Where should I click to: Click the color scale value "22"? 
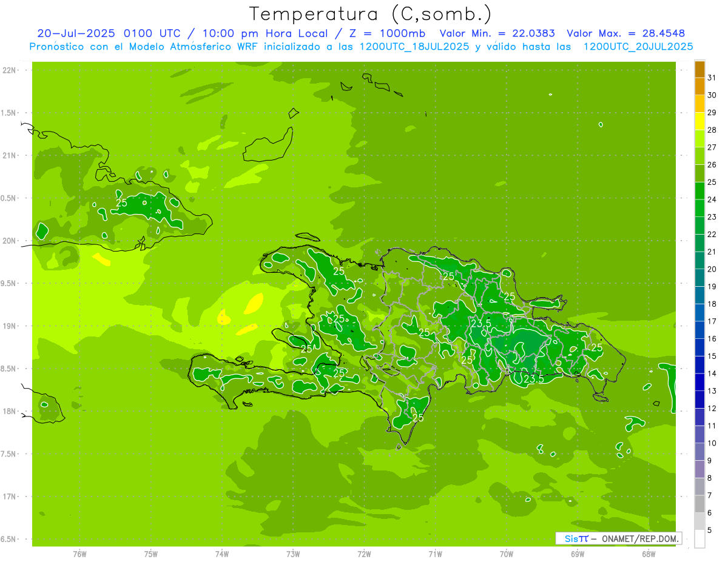pyautogui.click(x=712, y=234)
